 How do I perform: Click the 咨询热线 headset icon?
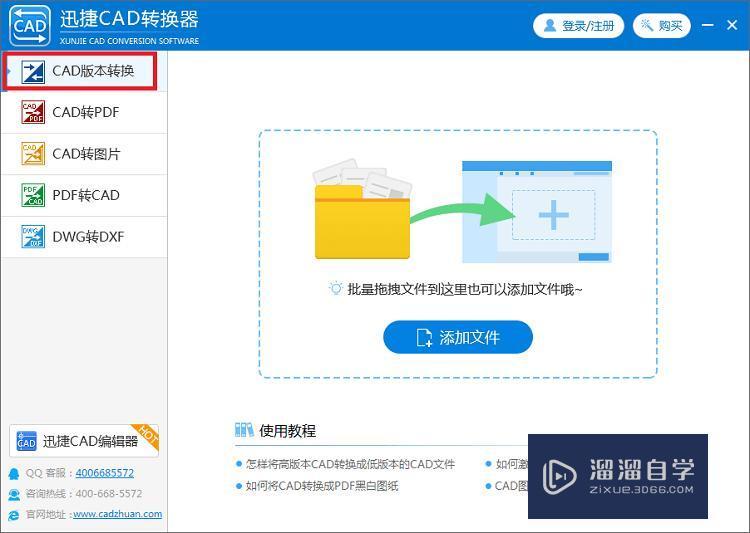pos(14,494)
